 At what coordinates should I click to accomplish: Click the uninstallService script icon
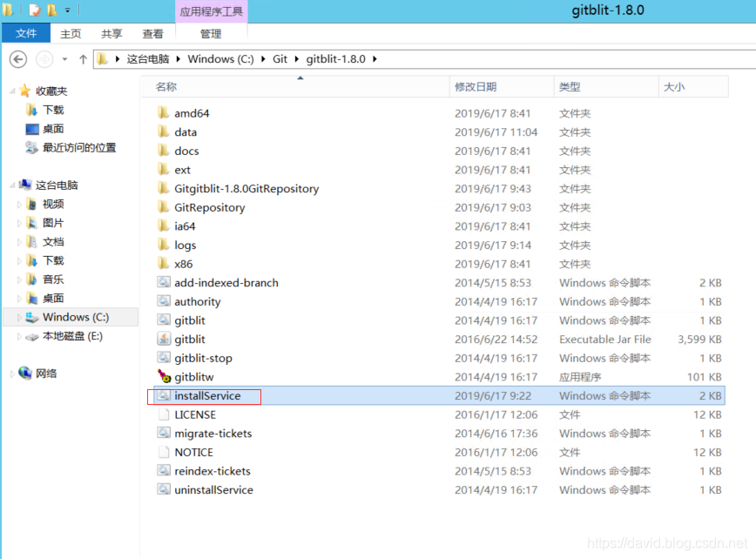164,489
